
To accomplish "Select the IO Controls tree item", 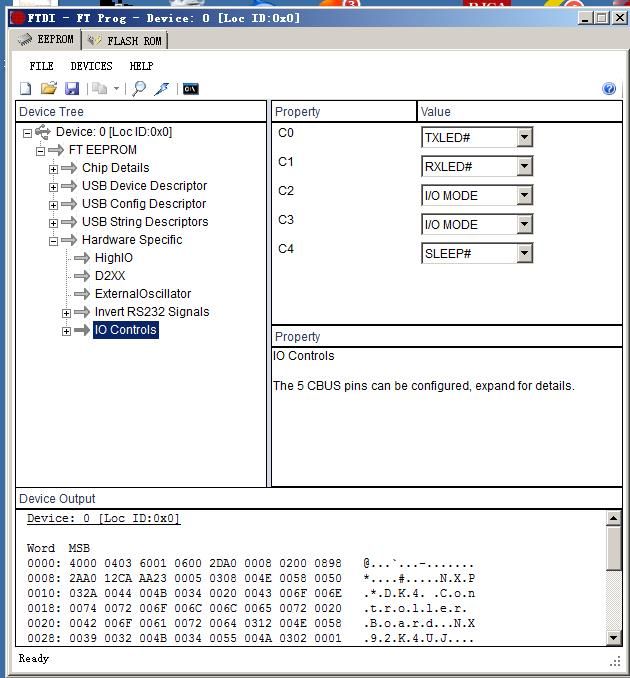I will [x=126, y=330].
